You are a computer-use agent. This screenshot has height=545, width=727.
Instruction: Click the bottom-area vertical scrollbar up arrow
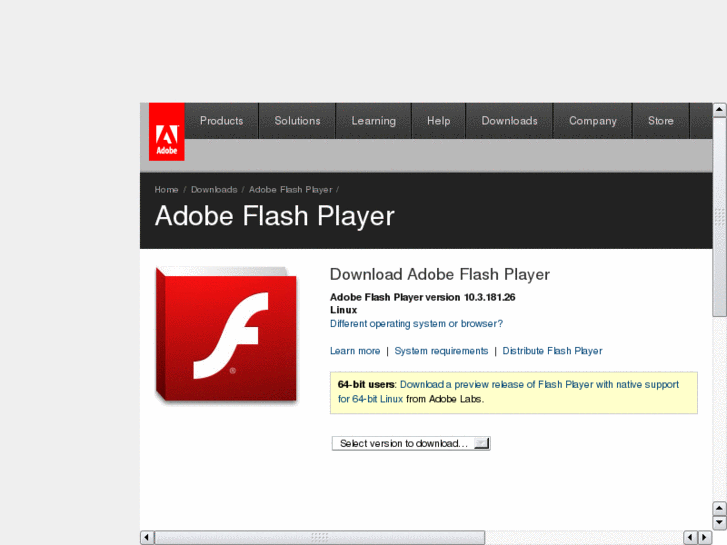(719, 509)
